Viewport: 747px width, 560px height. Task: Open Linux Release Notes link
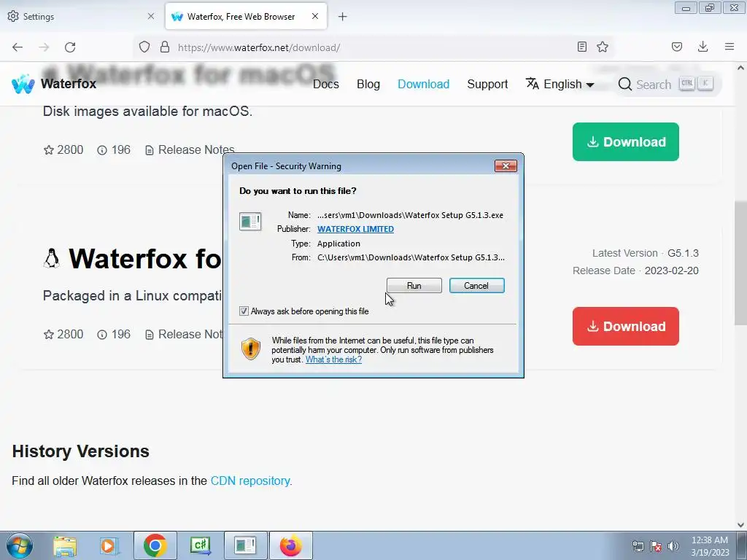click(184, 334)
